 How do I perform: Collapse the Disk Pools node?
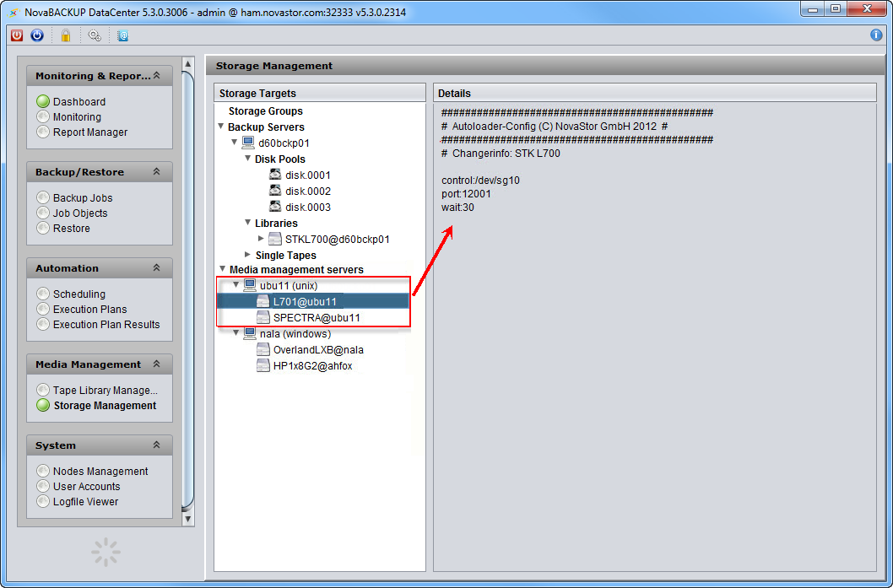pos(248,159)
